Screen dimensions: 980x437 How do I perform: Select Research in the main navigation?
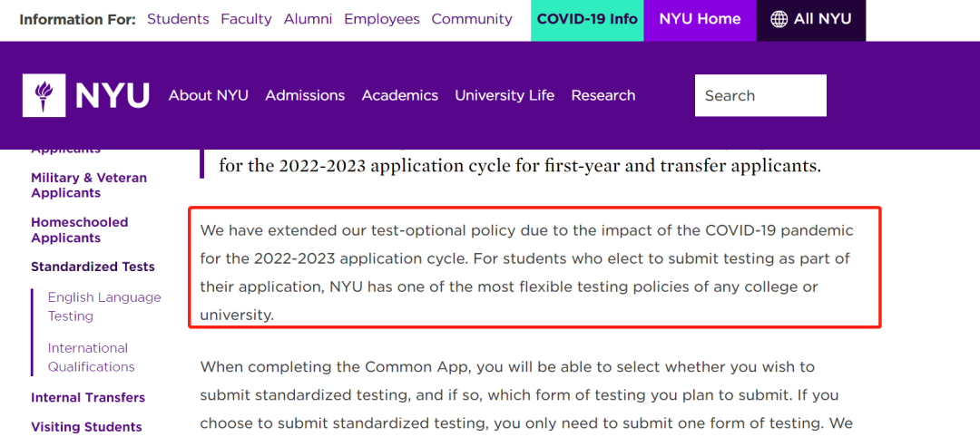[x=603, y=95]
